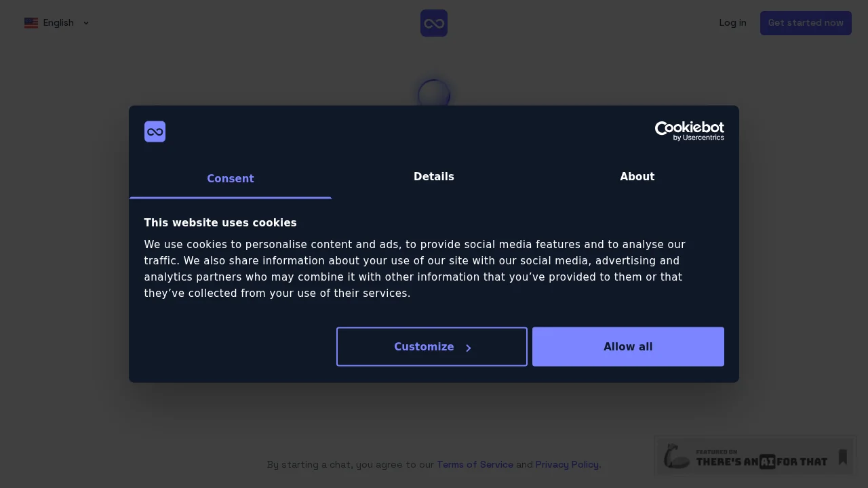Click the American flag language icon
This screenshot has height=488, width=868.
pyautogui.click(x=31, y=22)
